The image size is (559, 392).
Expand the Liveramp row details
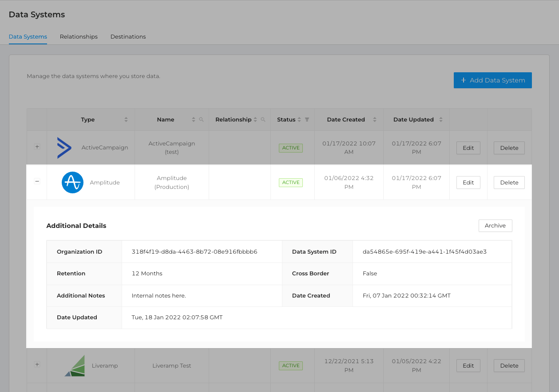(x=37, y=365)
